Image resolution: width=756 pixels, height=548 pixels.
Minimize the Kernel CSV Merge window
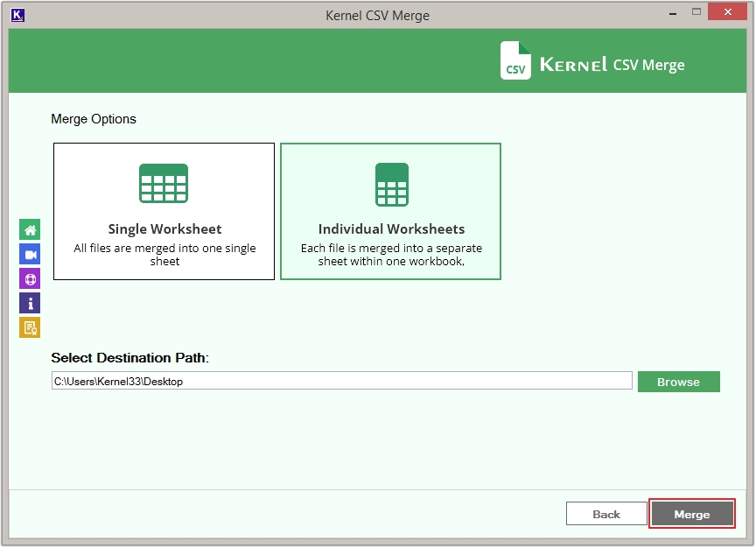point(673,14)
